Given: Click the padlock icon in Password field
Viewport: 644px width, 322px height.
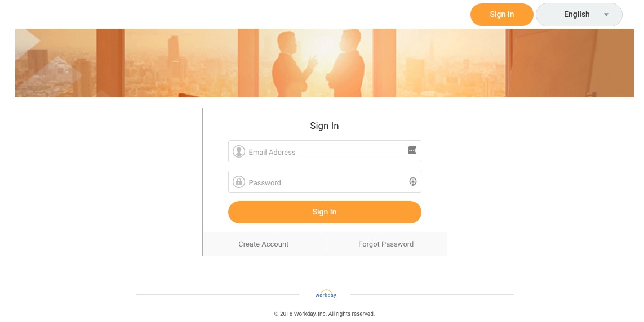Looking at the screenshot, I should [x=239, y=182].
